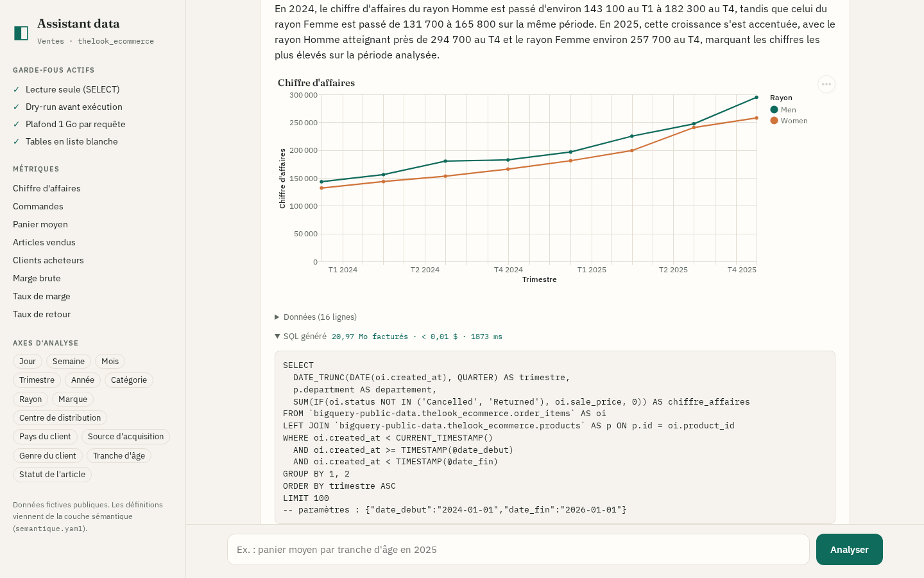Add the Statut de l'article chip
Image resolution: width=924 pixels, height=578 pixels.
(x=52, y=475)
